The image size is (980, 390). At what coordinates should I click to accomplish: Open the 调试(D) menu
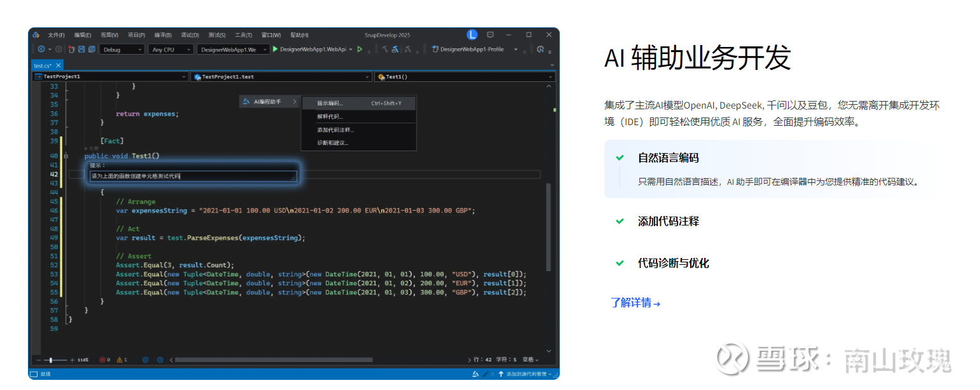[x=189, y=35]
